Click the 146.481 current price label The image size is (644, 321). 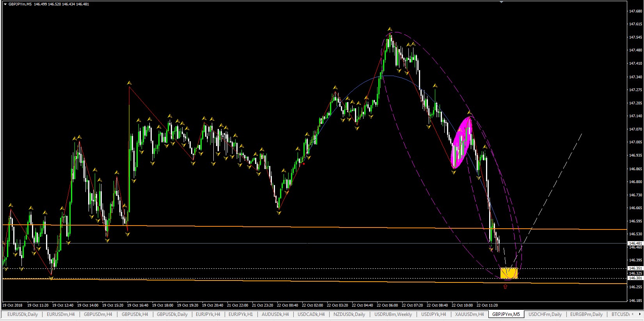pos(635,243)
